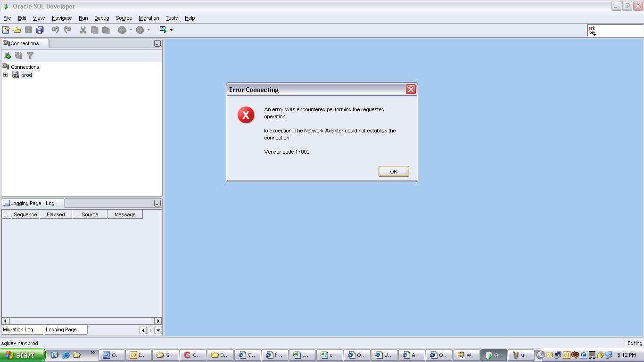Image resolution: width=644 pixels, height=362 pixels.
Task: Click the Undo toolbar icon
Action: pos(56,30)
